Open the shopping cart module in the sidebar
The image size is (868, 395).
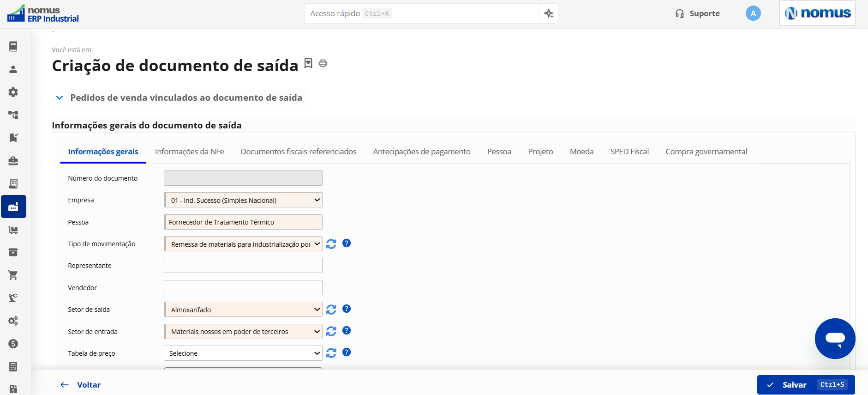(x=13, y=275)
